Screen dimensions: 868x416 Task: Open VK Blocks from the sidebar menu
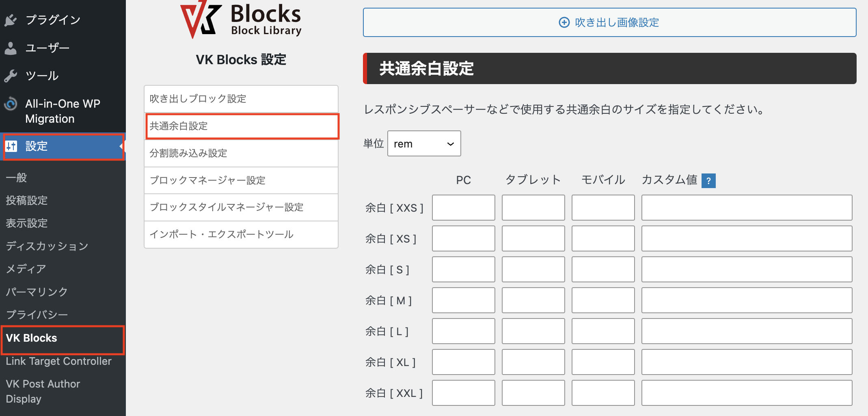(x=31, y=338)
